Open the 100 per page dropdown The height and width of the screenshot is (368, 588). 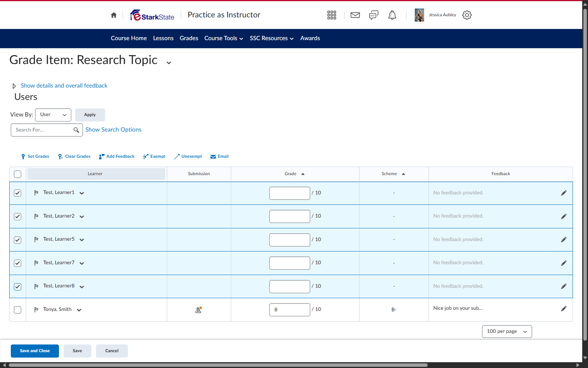(507, 331)
